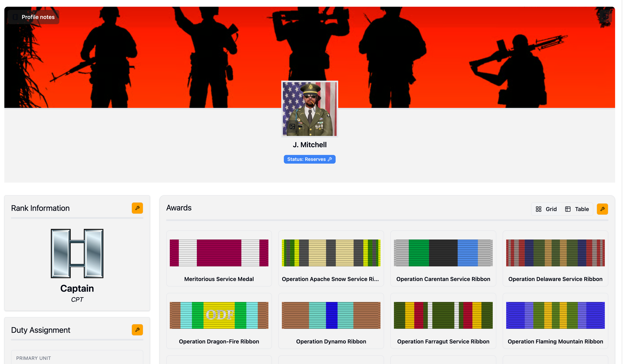Click the Profile notes notebook icon
This screenshot has width=623, height=364.
pos(15,17)
